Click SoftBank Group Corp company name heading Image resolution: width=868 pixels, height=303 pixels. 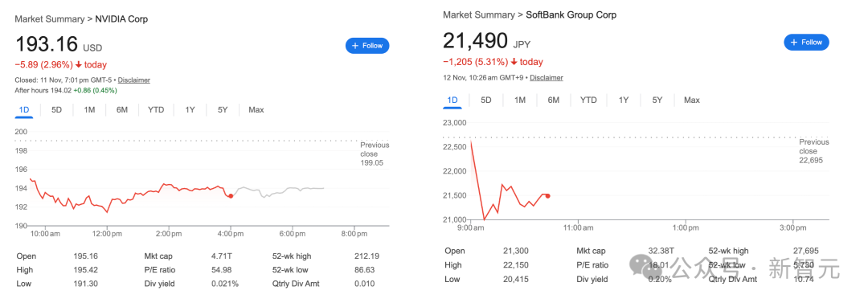tap(571, 14)
